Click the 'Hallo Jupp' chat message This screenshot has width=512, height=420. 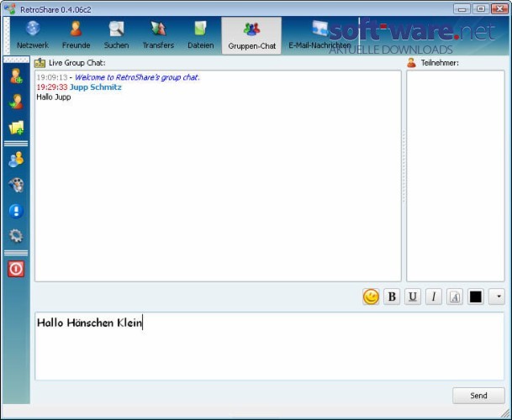[x=54, y=97]
